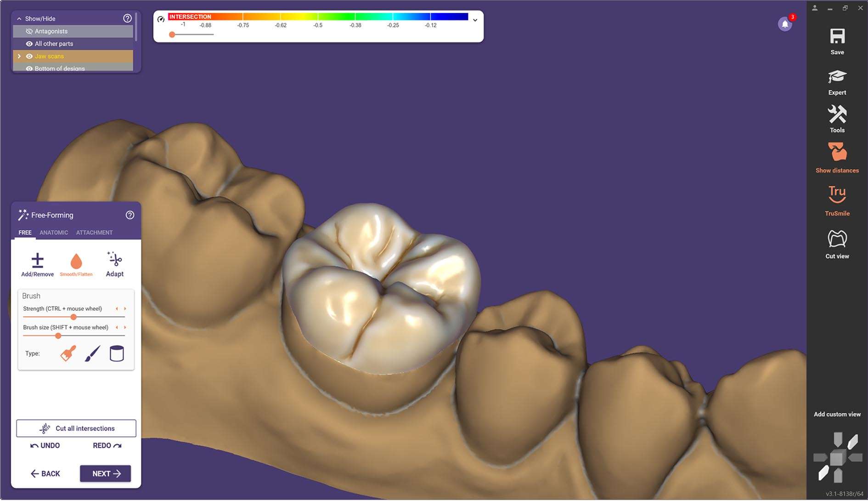Select the Adapt tool
Image resolution: width=868 pixels, height=501 pixels.
(x=114, y=261)
